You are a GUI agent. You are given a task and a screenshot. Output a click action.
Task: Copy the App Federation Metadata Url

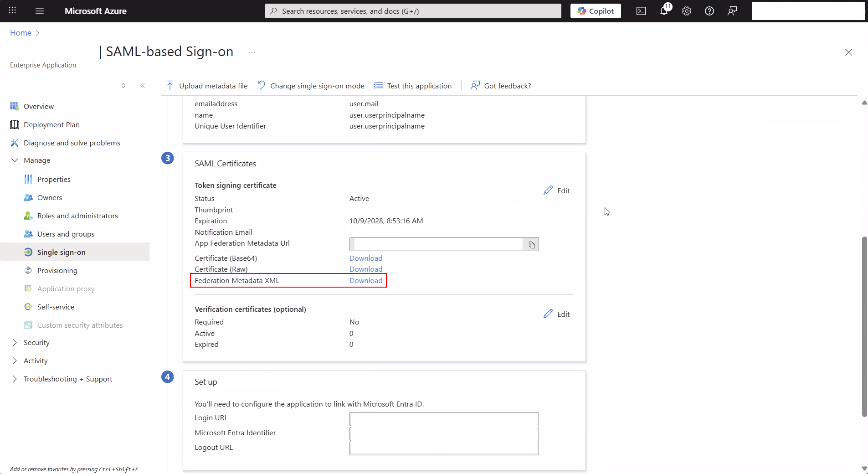pos(532,245)
